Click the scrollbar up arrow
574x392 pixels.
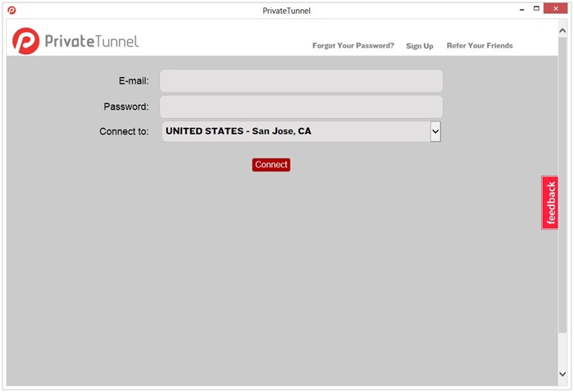563,31
